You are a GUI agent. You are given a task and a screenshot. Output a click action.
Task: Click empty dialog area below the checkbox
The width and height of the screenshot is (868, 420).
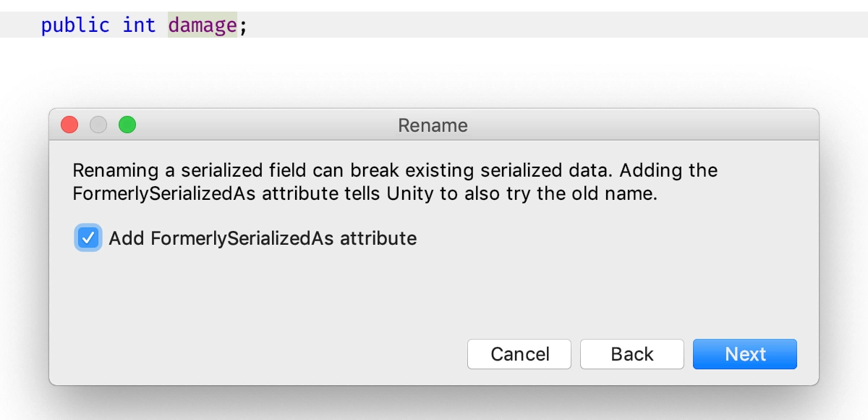(434, 293)
